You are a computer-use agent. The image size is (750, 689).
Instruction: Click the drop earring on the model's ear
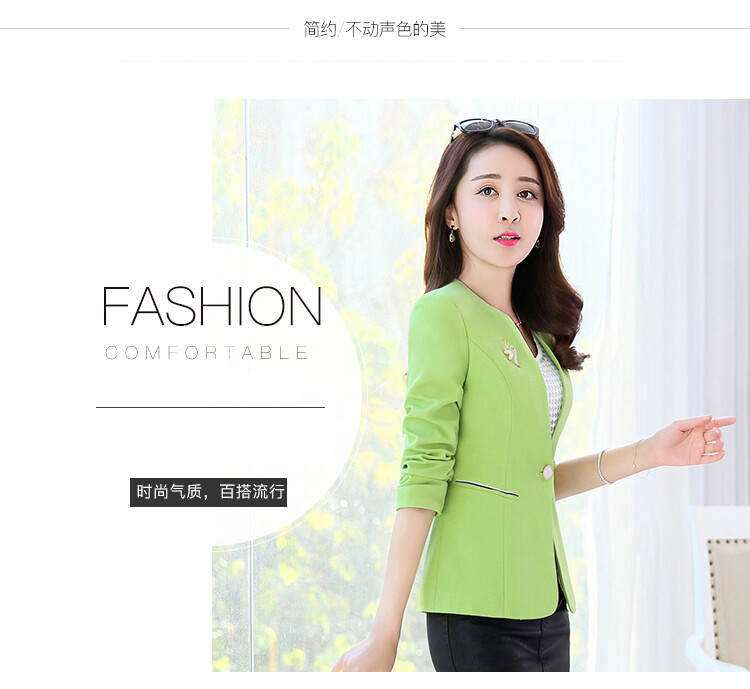452,234
